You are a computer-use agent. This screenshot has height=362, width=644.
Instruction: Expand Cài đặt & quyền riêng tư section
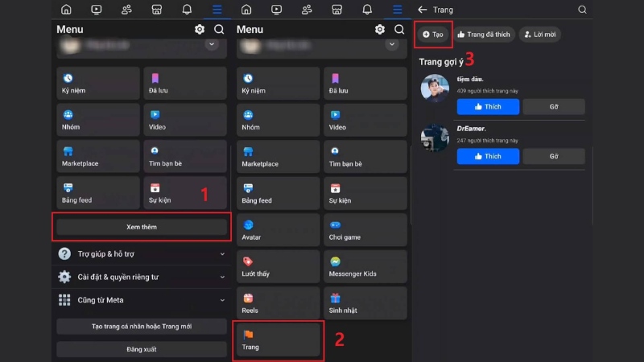142,277
